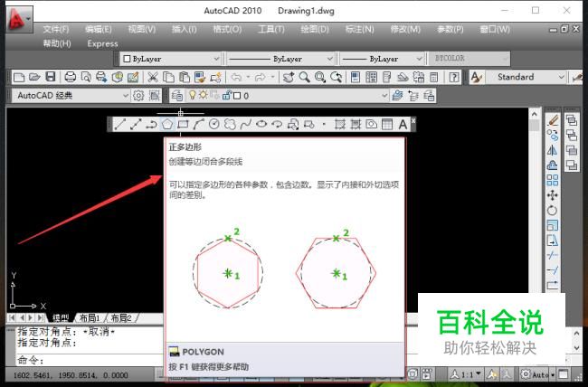This screenshot has width=588, height=387.
Task: Click the Open file icon
Action: click(34, 77)
